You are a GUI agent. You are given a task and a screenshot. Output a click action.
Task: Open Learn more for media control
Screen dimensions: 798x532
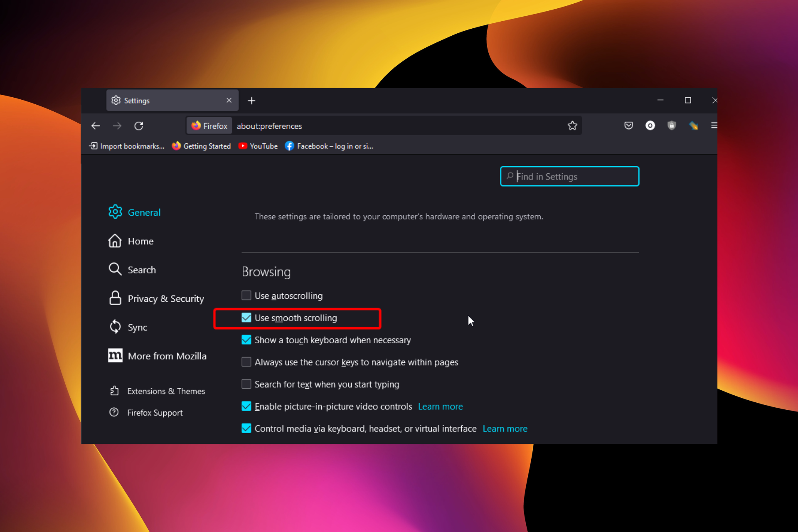tap(505, 429)
